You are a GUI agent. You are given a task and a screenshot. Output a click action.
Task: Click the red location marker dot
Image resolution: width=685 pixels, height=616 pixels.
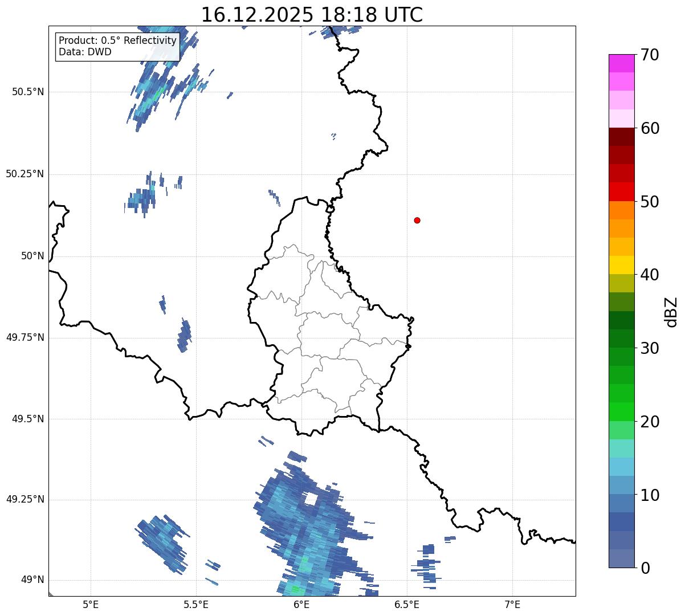[x=417, y=220]
